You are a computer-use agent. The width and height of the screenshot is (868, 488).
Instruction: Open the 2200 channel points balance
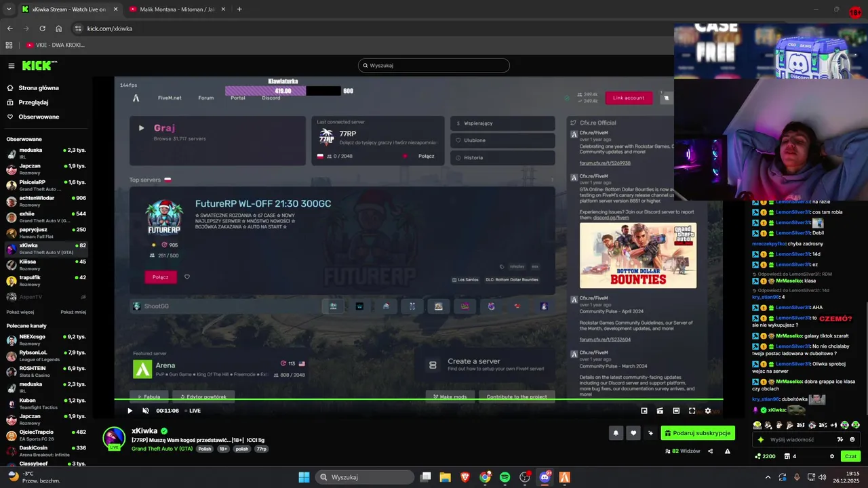765,456
